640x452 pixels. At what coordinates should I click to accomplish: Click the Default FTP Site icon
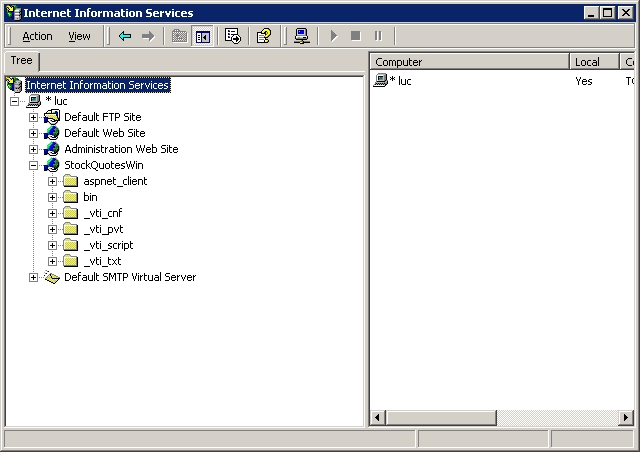click(x=52, y=117)
